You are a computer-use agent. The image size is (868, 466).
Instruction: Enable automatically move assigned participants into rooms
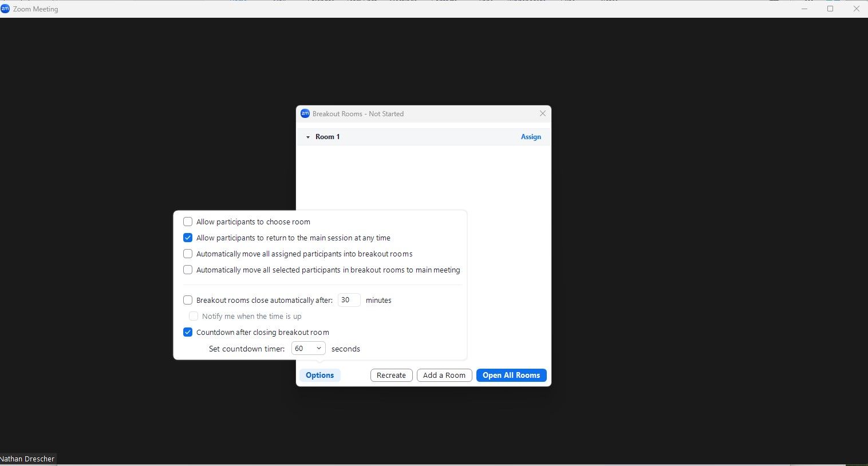(x=188, y=254)
